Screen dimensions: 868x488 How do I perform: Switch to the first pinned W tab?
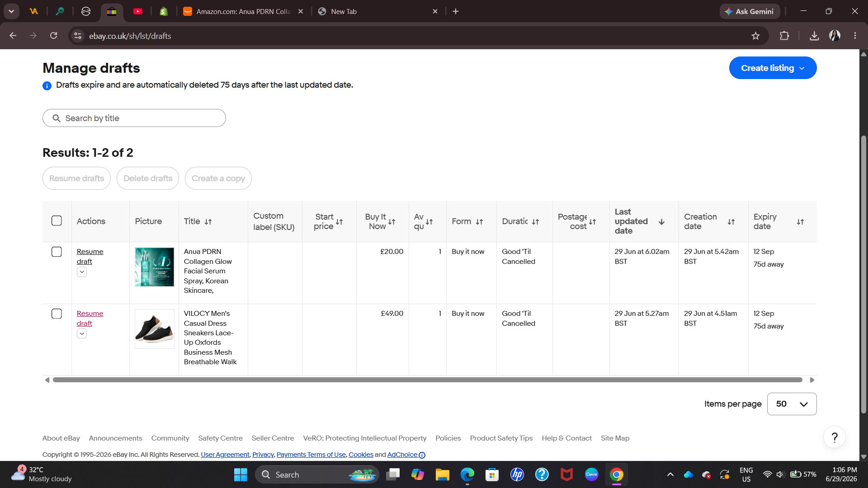pyautogui.click(x=34, y=11)
